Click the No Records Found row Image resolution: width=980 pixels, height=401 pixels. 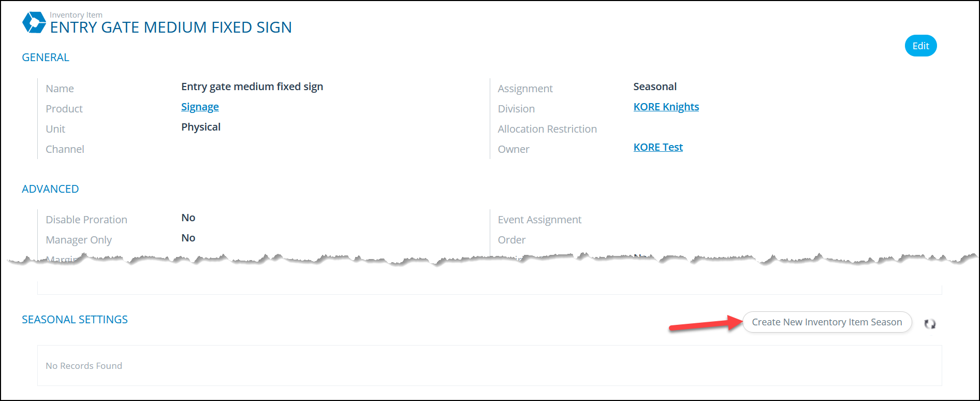click(489, 366)
